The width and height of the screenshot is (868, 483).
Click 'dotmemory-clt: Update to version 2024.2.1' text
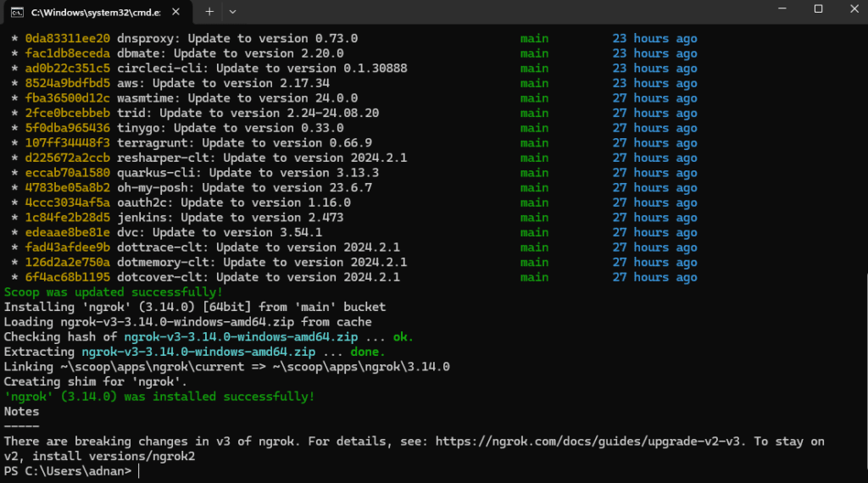(262, 263)
